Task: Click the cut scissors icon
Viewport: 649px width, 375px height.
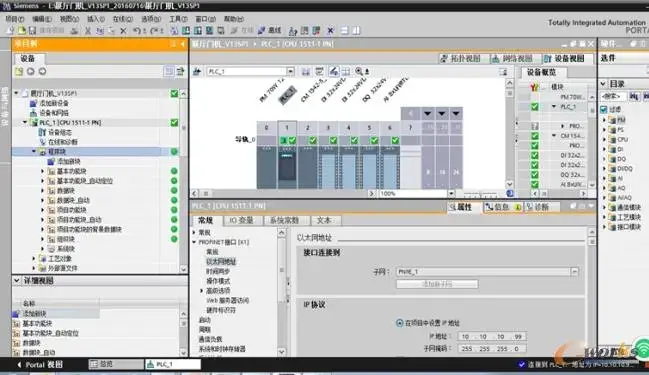Action: coord(88,31)
